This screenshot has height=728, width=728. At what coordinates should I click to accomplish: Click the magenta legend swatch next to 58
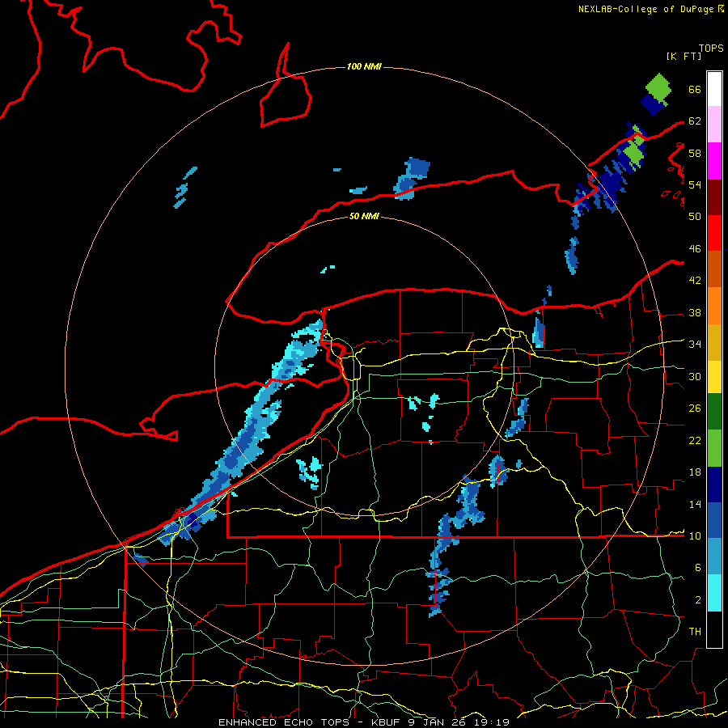pyautogui.click(x=714, y=161)
